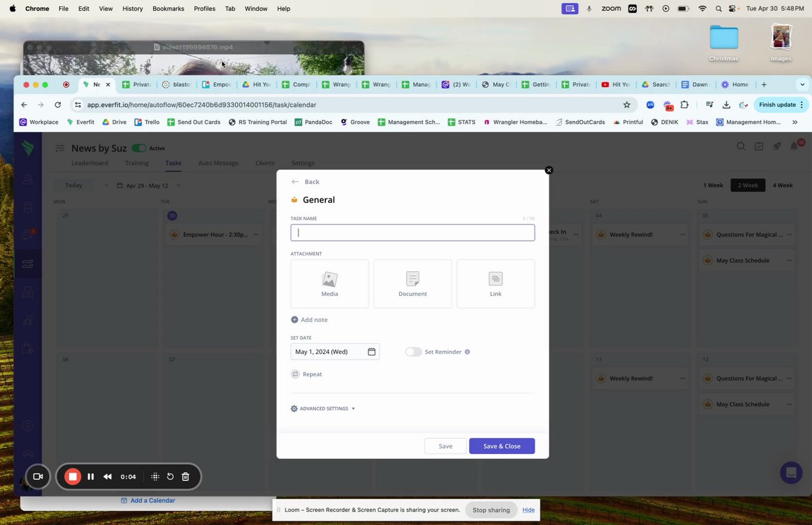Focus the Task Name input field

coord(412,233)
